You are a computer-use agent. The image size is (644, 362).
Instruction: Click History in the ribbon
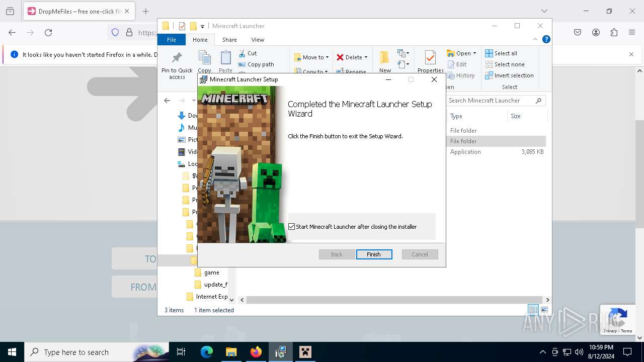pos(460,75)
